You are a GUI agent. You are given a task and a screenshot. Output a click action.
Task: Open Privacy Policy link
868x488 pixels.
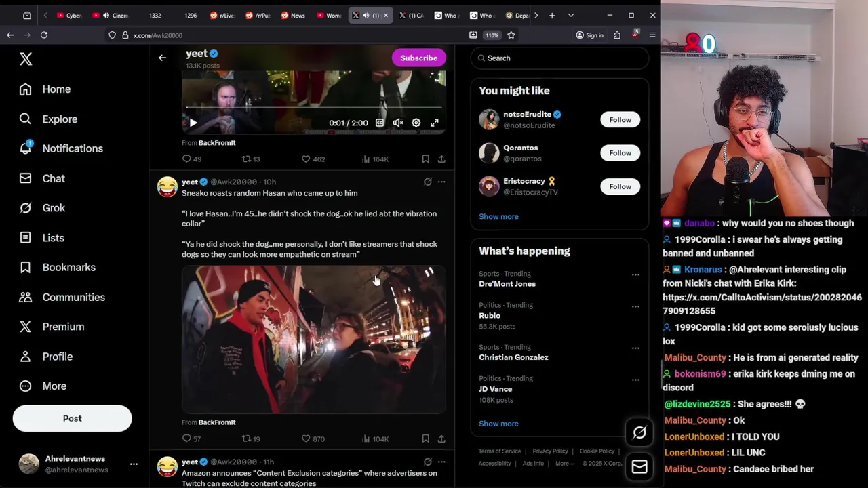tap(550, 451)
